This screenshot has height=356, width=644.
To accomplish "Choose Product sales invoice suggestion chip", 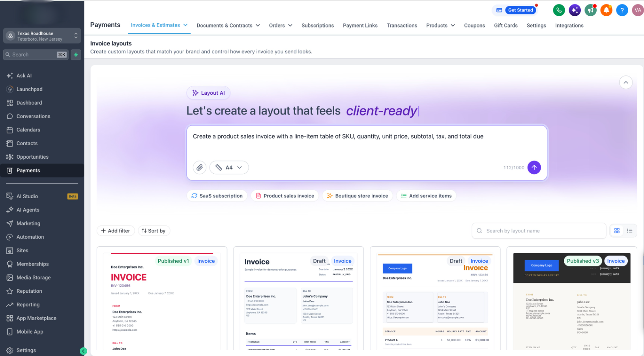I will (x=285, y=196).
